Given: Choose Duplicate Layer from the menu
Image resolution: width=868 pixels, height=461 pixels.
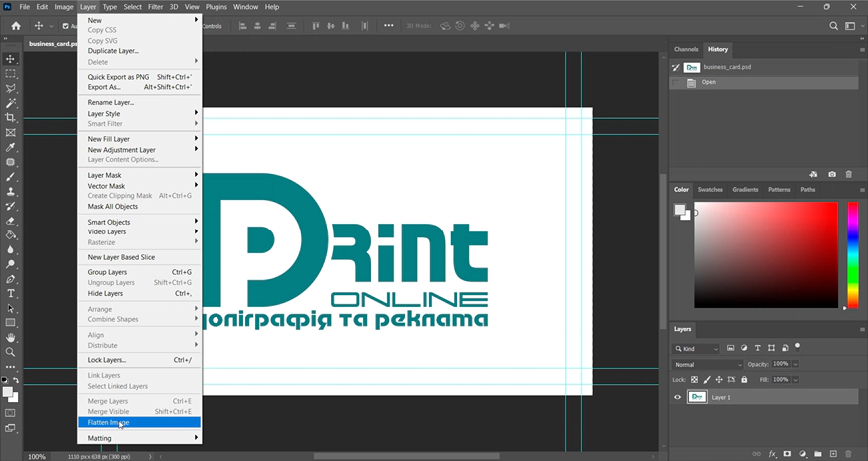Looking at the screenshot, I should (x=140, y=50).
